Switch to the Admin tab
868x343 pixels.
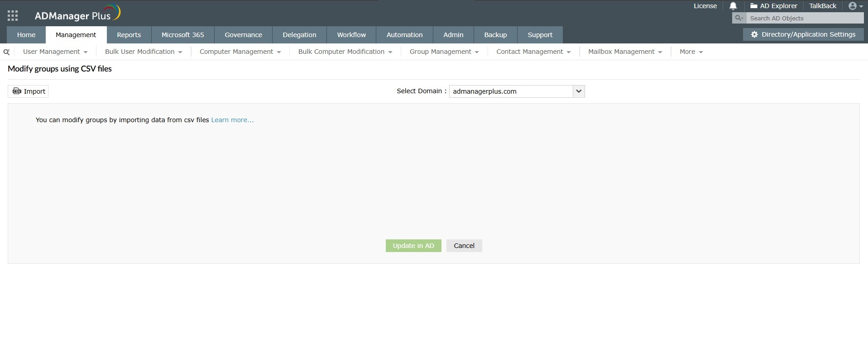[453, 35]
